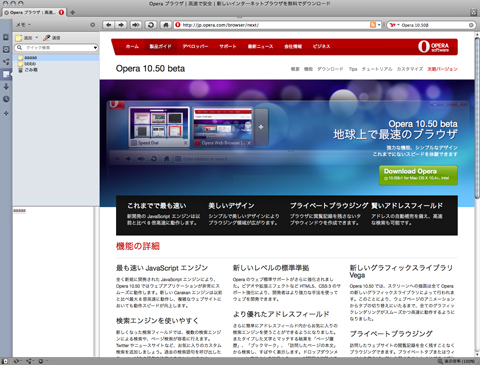Expand the add note dropdown arrow

pyautogui.click(x=36, y=38)
